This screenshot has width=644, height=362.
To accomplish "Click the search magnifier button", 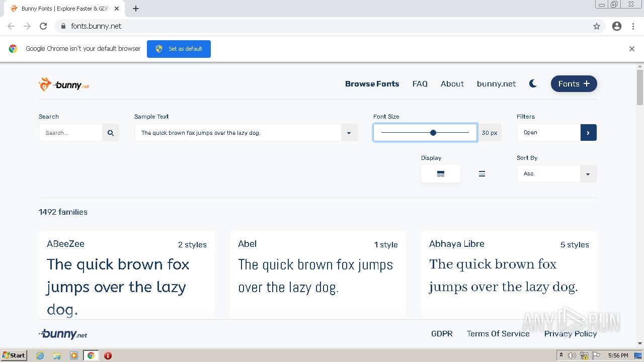I will tap(110, 133).
